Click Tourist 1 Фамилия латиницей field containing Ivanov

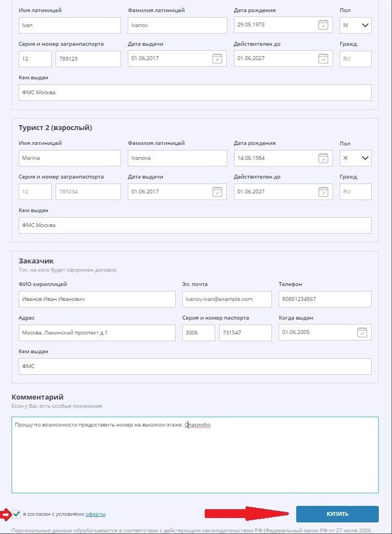[x=177, y=25]
